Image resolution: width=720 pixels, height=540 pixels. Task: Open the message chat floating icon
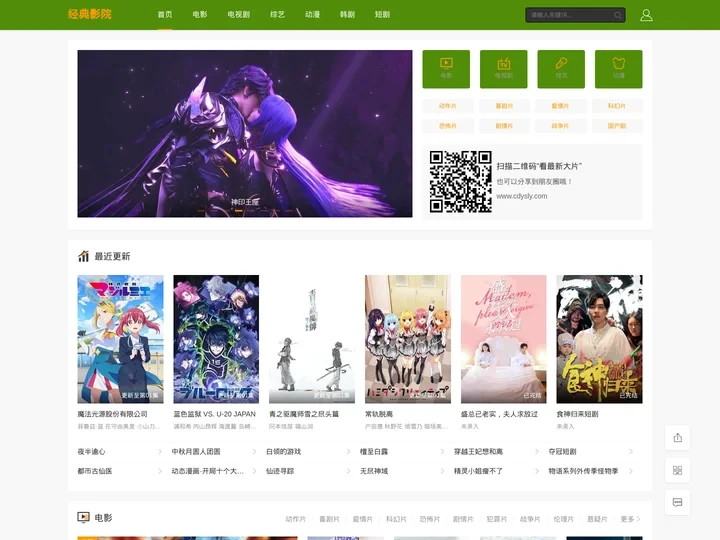(x=677, y=502)
